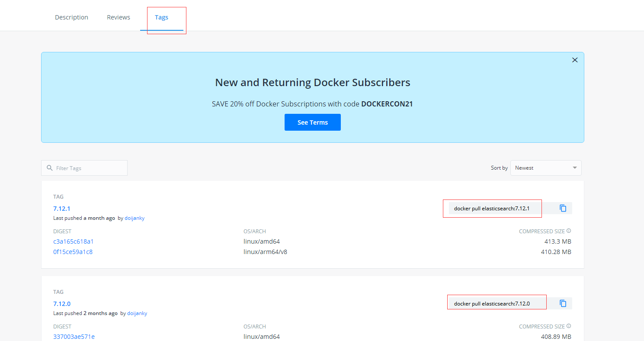
Task: Select the docker pull elasticsearch:7.12.0 command text
Action: (492, 304)
